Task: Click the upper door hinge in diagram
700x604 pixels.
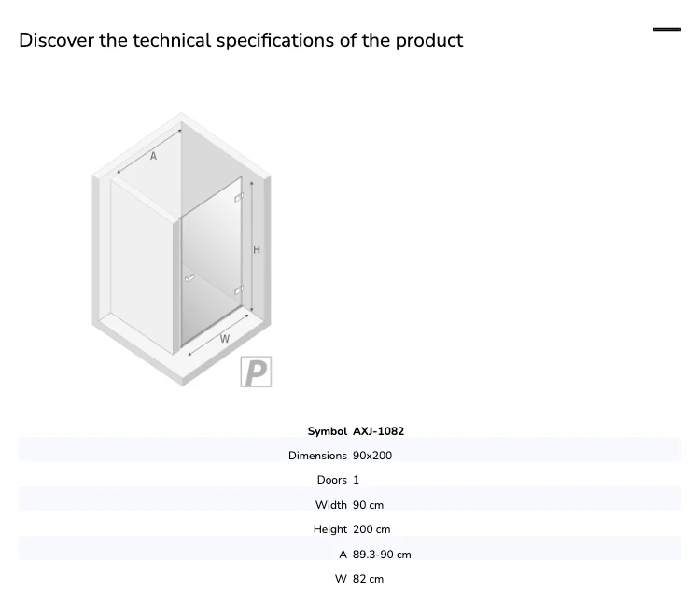Action: [x=239, y=197]
